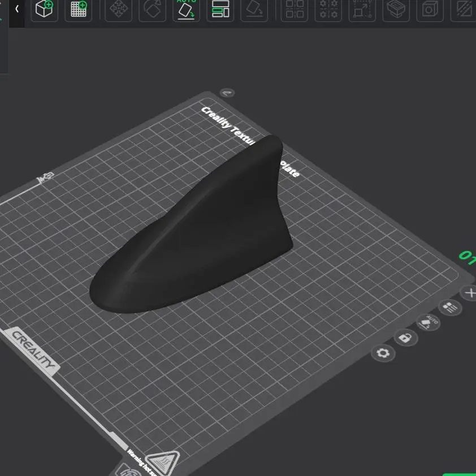
Task: Select the black shark fin model
Action: pyautogui.click(x=194, y=231)
